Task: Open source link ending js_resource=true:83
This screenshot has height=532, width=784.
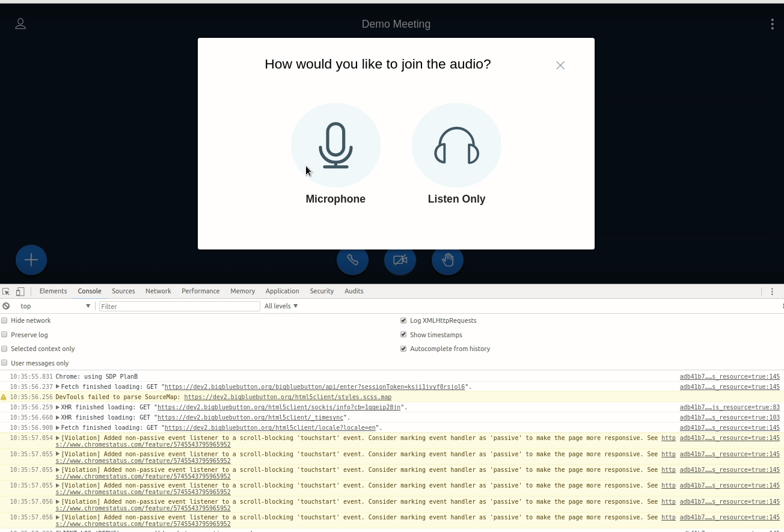Action: click(x=729, y=408)
